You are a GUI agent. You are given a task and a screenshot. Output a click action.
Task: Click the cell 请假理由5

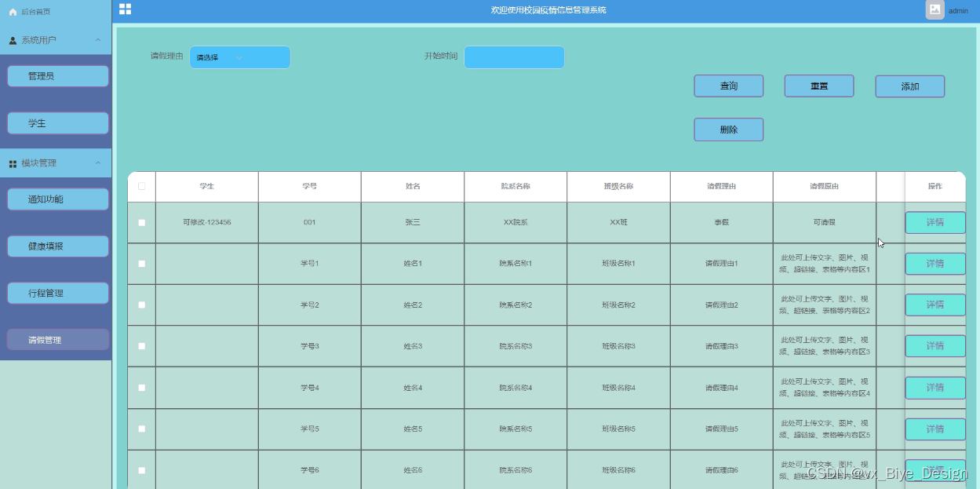click(721, 429)
